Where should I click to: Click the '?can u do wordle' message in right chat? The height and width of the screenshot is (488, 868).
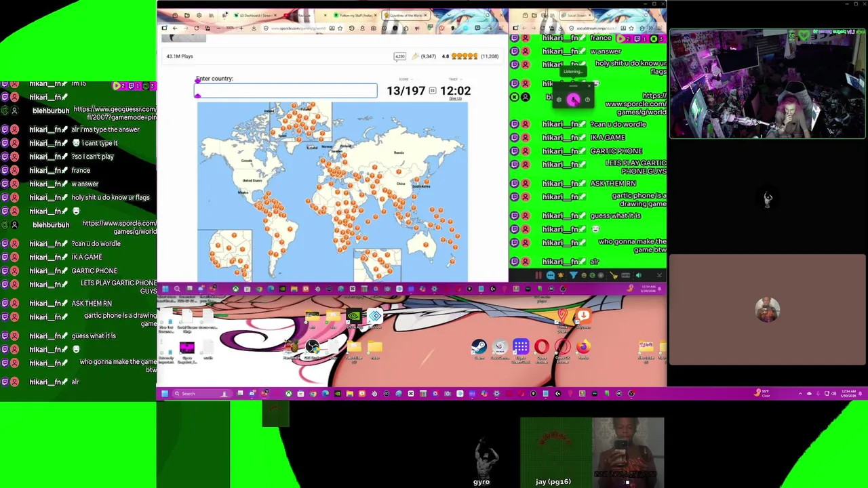pyautogui.click(x=618, y=124)
